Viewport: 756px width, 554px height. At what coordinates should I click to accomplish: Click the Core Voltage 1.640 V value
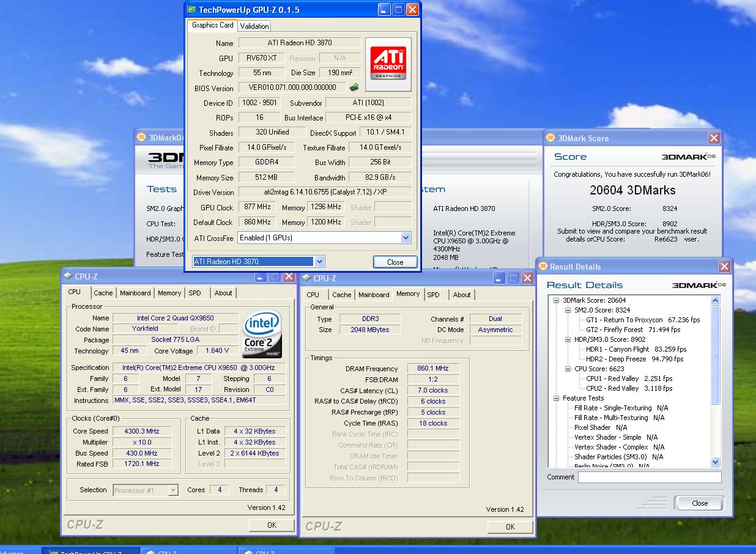point(217,351)
